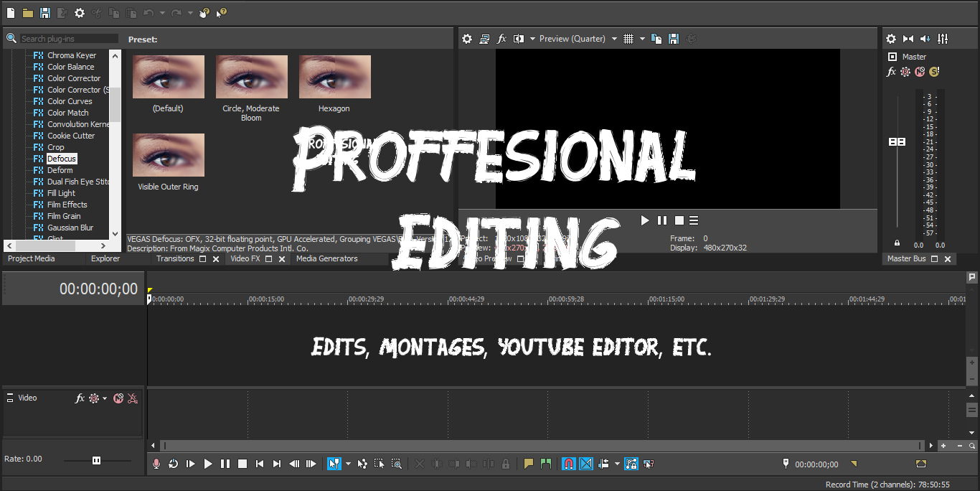
Task: Copy the preview snapshot to clipboard
Action: tap(656, 38)
